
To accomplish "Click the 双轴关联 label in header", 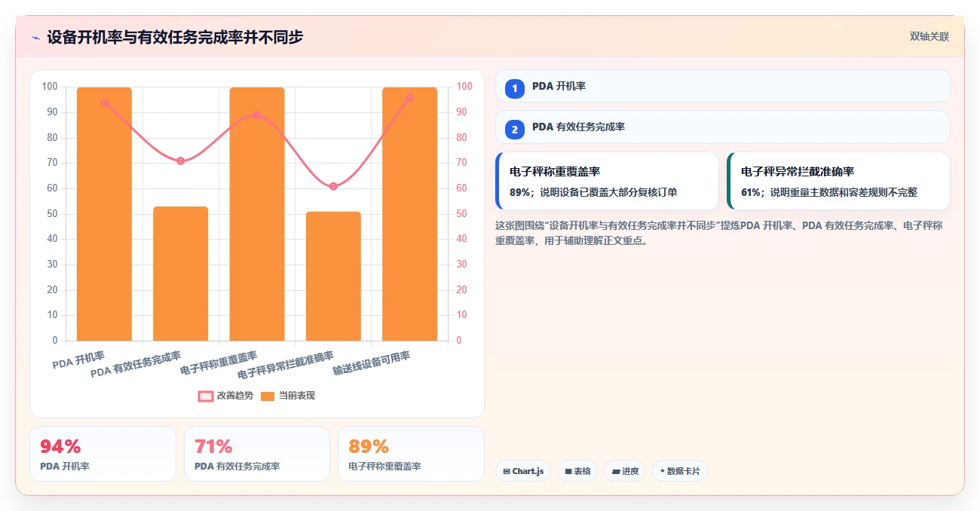I will pos(929,37).
